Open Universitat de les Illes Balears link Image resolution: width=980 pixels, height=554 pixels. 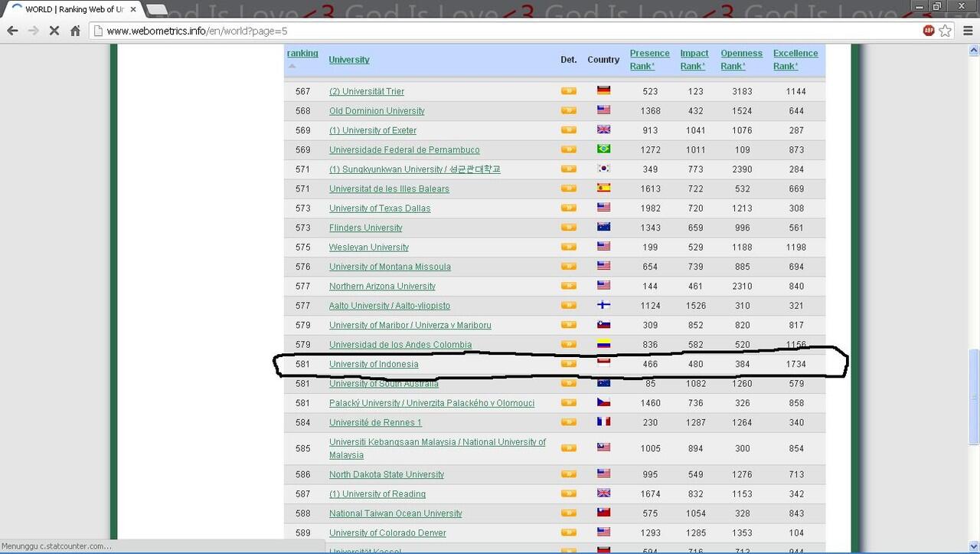389,189
